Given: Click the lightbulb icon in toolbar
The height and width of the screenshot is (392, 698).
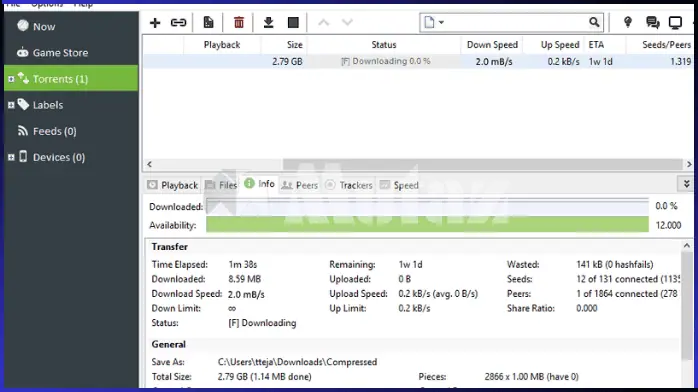Looking at the screenshot, I should click(x=628, y=22).
